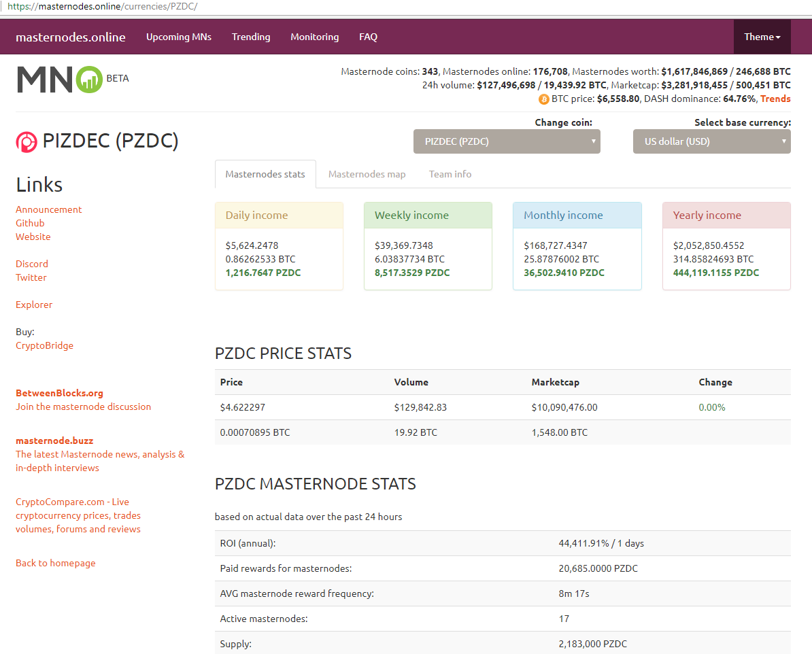Click the browser address bar URL

[102, 6]
